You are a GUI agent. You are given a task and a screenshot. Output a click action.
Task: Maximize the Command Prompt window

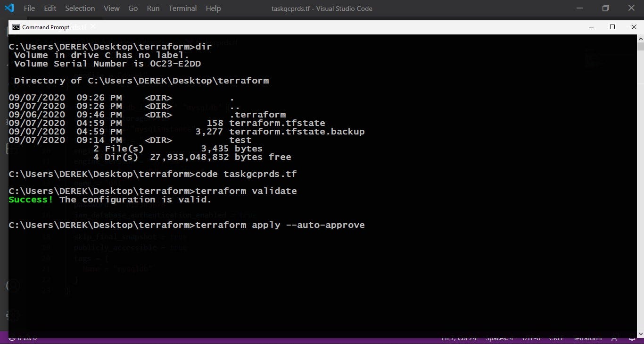coord(612,27)
